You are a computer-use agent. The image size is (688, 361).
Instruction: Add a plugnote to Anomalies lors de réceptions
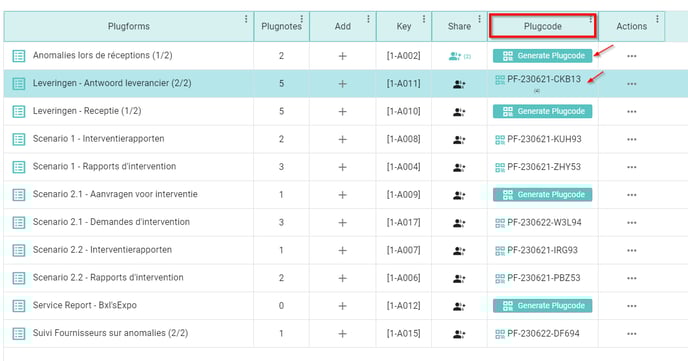point(343,56)
